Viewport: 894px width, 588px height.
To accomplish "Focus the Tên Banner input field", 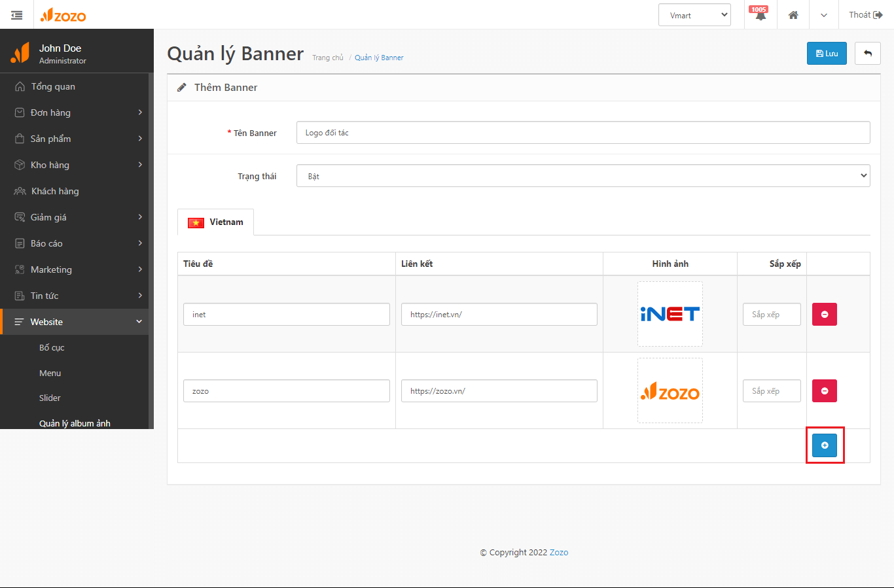I will (x=583, y=132).
